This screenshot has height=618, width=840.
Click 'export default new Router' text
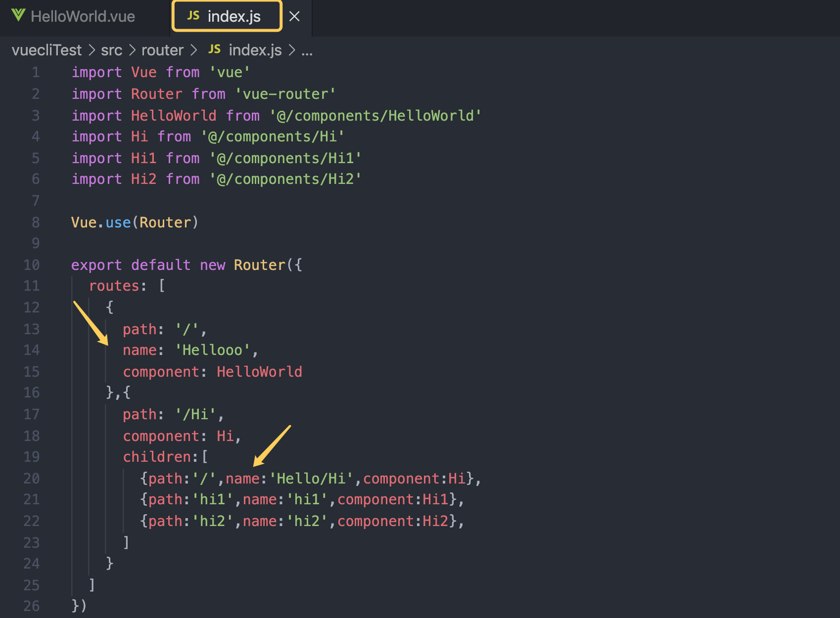click(178, 265)
